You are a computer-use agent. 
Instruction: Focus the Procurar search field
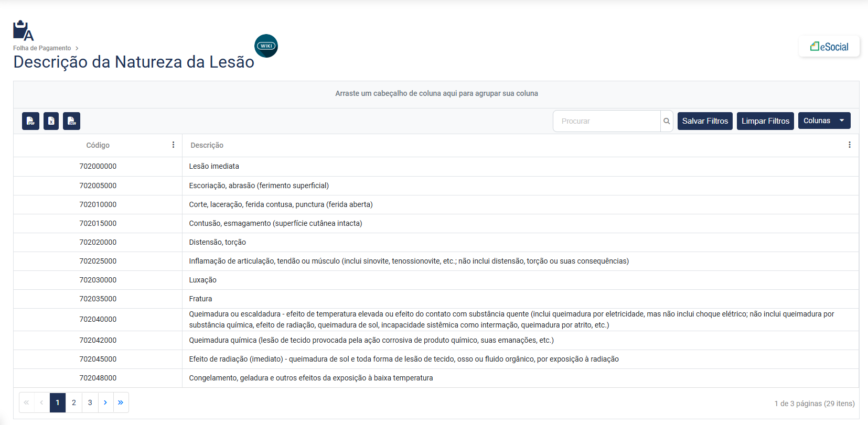607,121
